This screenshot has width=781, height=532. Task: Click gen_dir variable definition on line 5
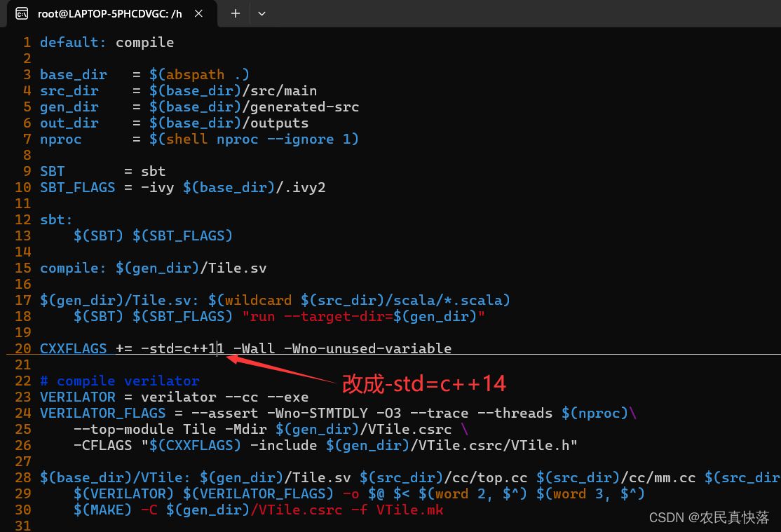coord(69,107)
